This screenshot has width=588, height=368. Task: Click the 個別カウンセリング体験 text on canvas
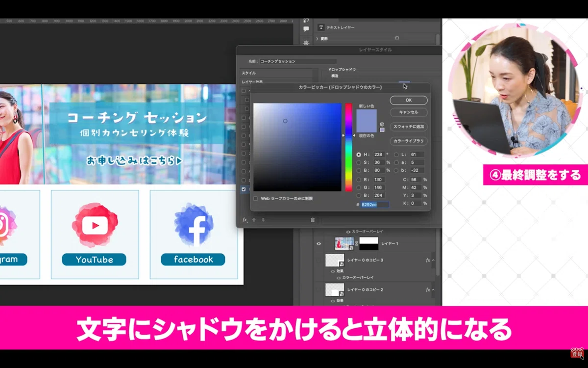pyautogui.click(x=135, y=133)
